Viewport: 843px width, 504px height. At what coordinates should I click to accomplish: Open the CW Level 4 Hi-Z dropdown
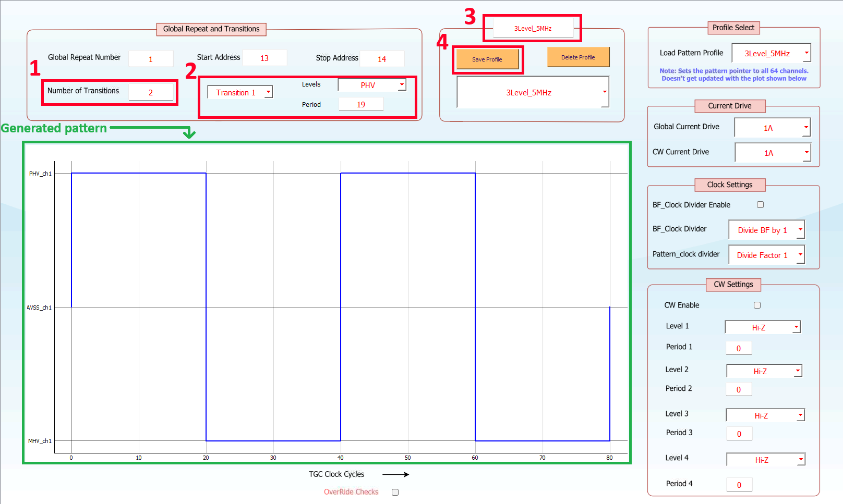(765, 460)
